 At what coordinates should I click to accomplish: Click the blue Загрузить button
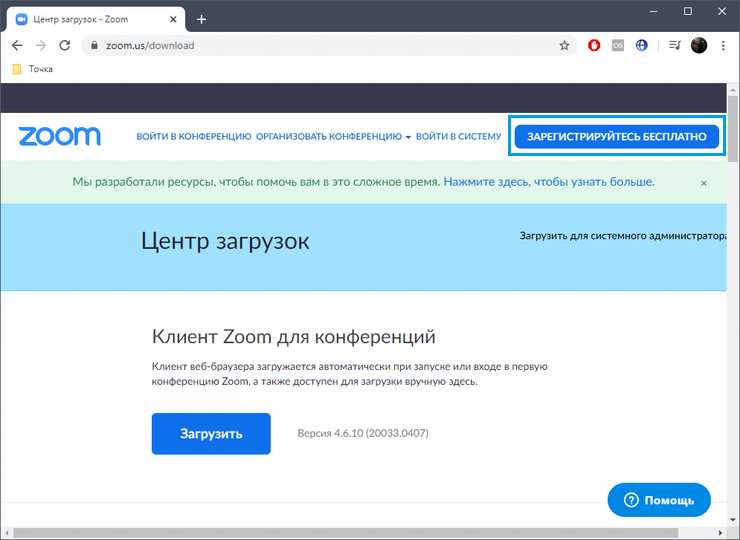pyautogui.click(x=211, y=434)
